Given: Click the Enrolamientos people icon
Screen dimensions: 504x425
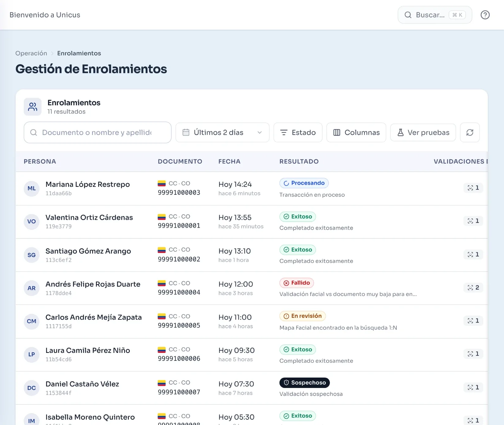Looking at the screenshot, I should [x=33, y=107].
